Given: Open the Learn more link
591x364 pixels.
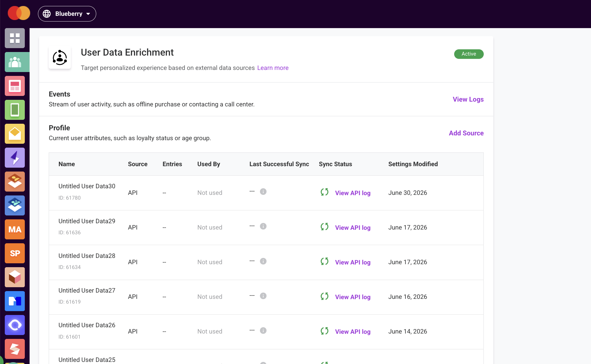Looking at the screenshot, I should [273, 68].
